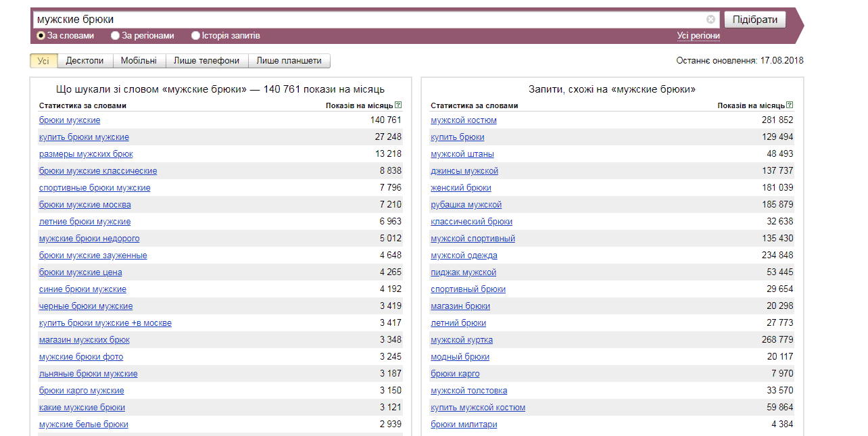Open the similar query 'купить брюки'
868x436 pixels.
click(458, 137)
